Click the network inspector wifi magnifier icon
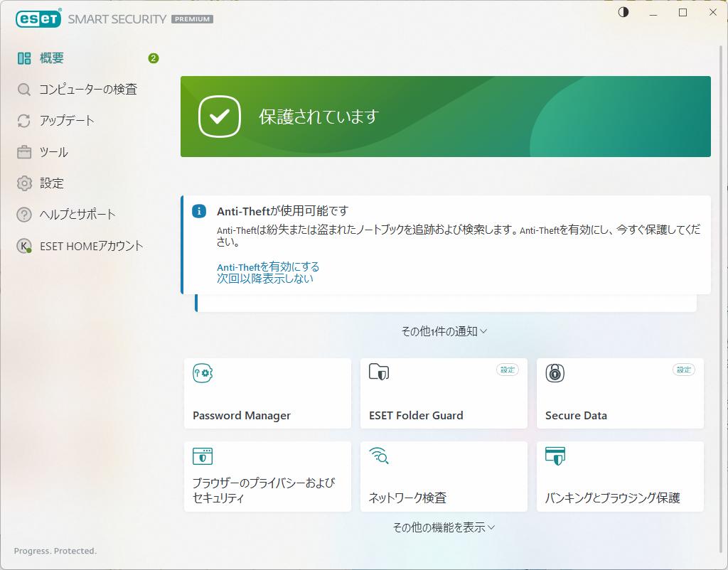 click(x=379, y=456)
